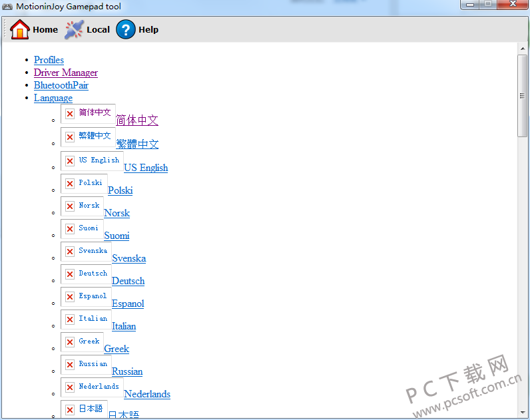Choose the Suomi language link
The image size is (530, 420).
[x=117, y=236]
